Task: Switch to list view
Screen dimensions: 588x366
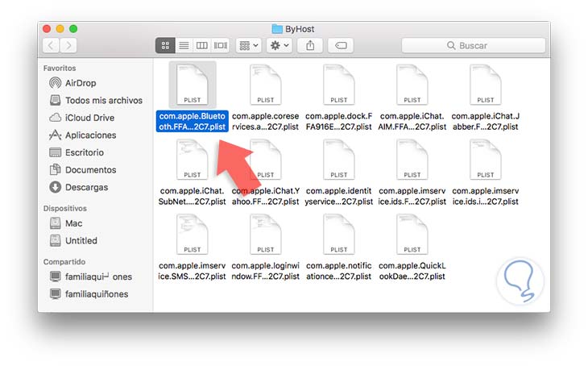Action: coord(184,45)
